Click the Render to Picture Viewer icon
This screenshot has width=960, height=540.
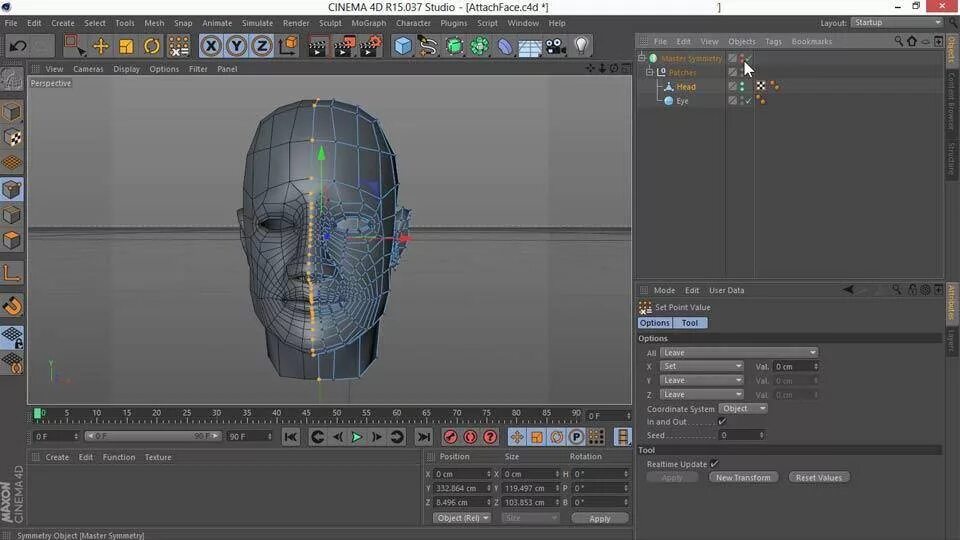click(342, 46)
